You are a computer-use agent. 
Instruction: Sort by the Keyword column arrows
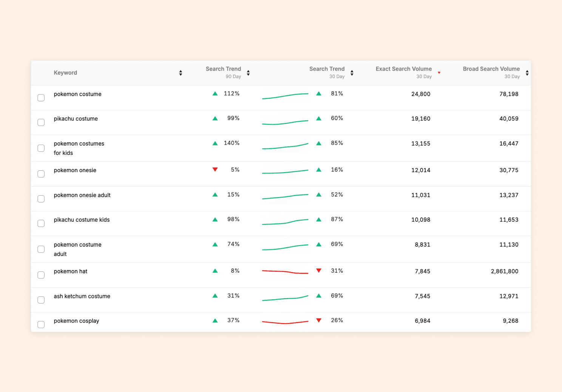click(181, 73)
